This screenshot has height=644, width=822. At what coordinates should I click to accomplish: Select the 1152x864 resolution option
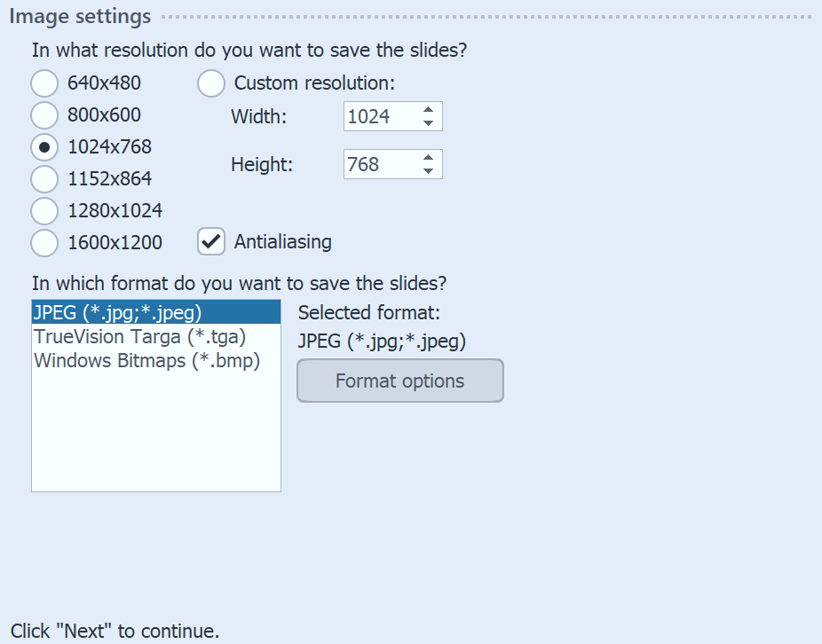(x=44, y=178)
